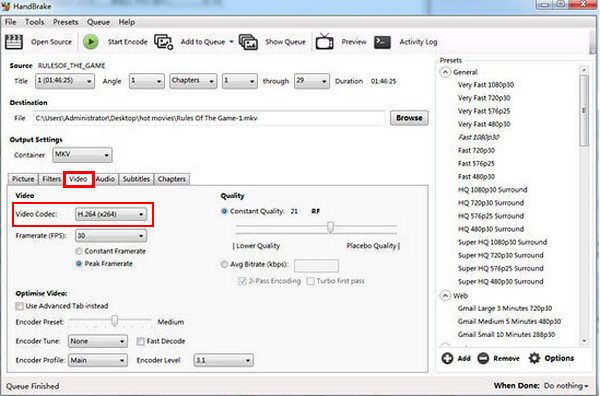This screenshot has height=396, width=600.
Task: Toggle Turbo first pass checkbox
Action: pos(311,281)
